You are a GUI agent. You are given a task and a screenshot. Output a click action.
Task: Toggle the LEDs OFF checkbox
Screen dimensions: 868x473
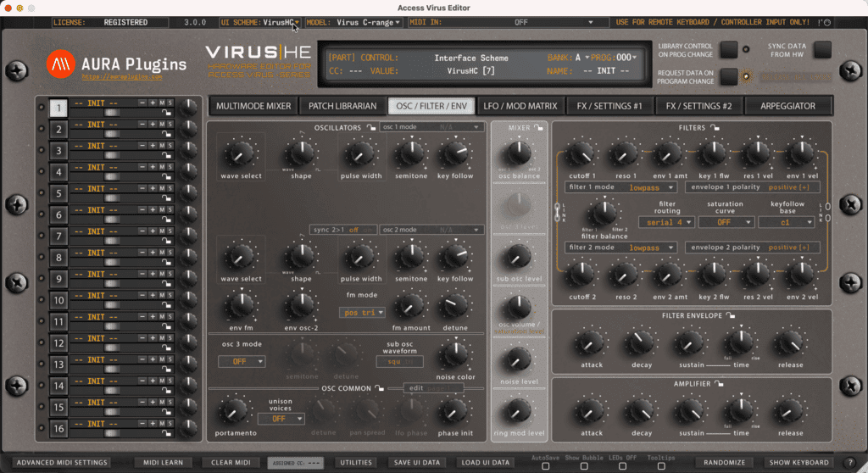coord(622,466)
